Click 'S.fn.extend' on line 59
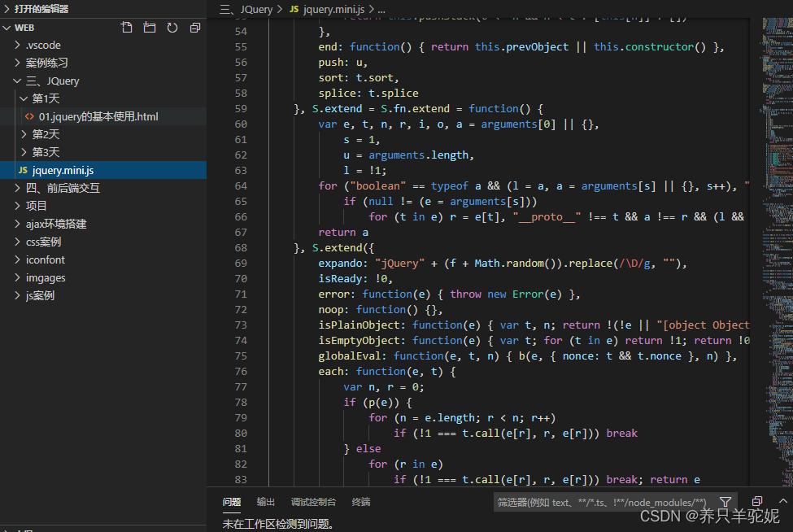 [x=416, y=109]
